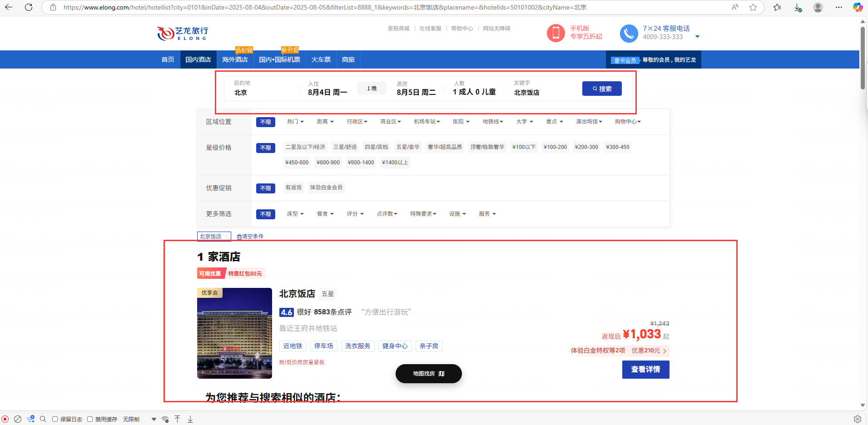This screenshot has height=425, width=868.
Task: Click the blue 搜索 button
Action: pyautogui.click(x=602, y=89)
